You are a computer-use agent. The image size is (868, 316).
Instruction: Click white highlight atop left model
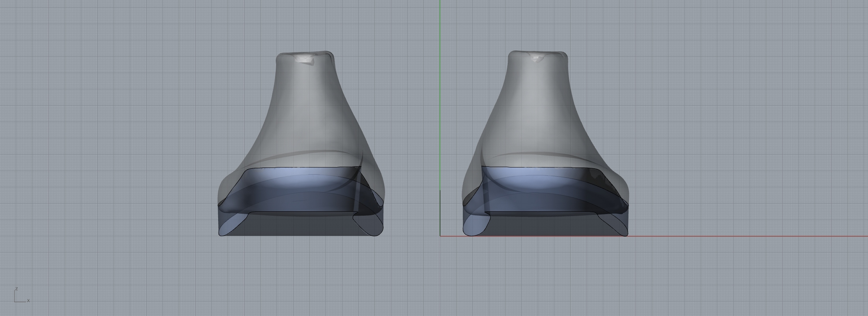click(303, 59)
